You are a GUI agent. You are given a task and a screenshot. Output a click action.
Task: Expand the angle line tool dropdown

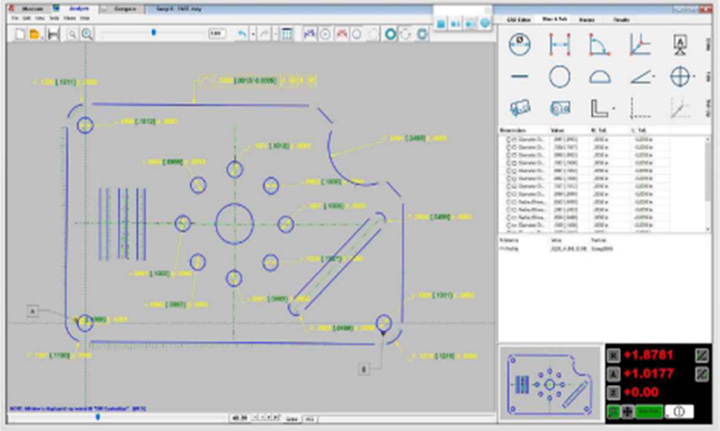[654, 76]
